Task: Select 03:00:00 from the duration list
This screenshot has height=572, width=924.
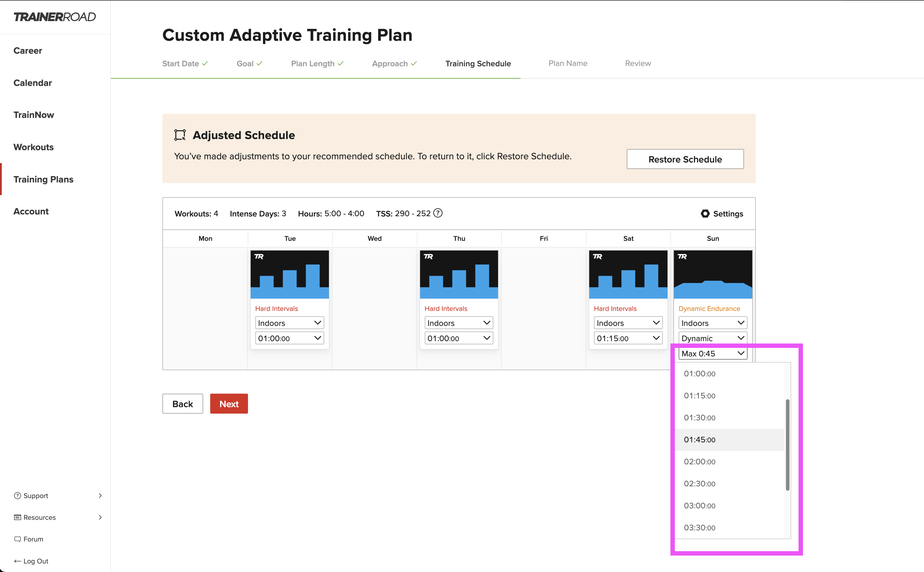Action: 730,505
